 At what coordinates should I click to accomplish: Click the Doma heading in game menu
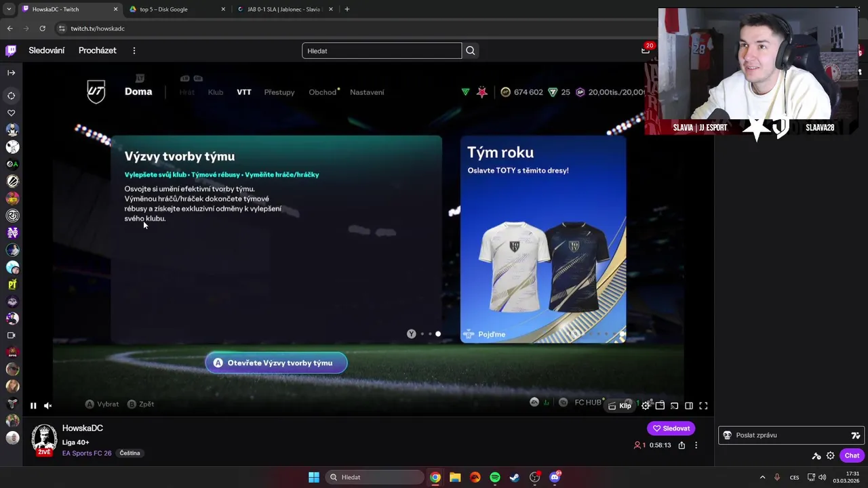click(138, 91)
